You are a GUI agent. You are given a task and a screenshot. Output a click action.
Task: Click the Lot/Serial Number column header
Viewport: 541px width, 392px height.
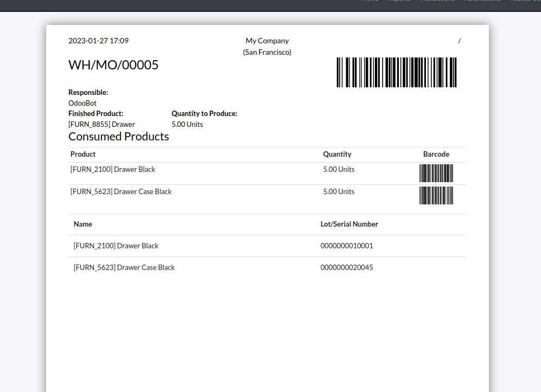click(x=349, y=224)
